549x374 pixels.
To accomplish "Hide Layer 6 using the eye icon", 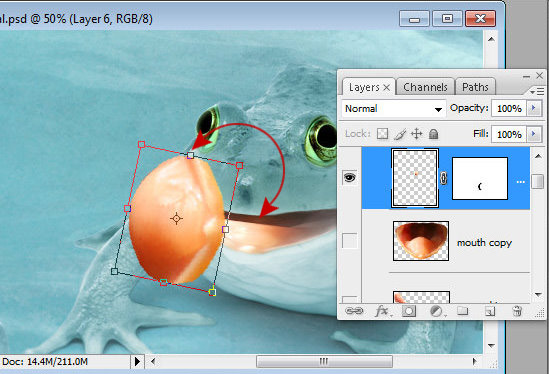I will 349,178.
